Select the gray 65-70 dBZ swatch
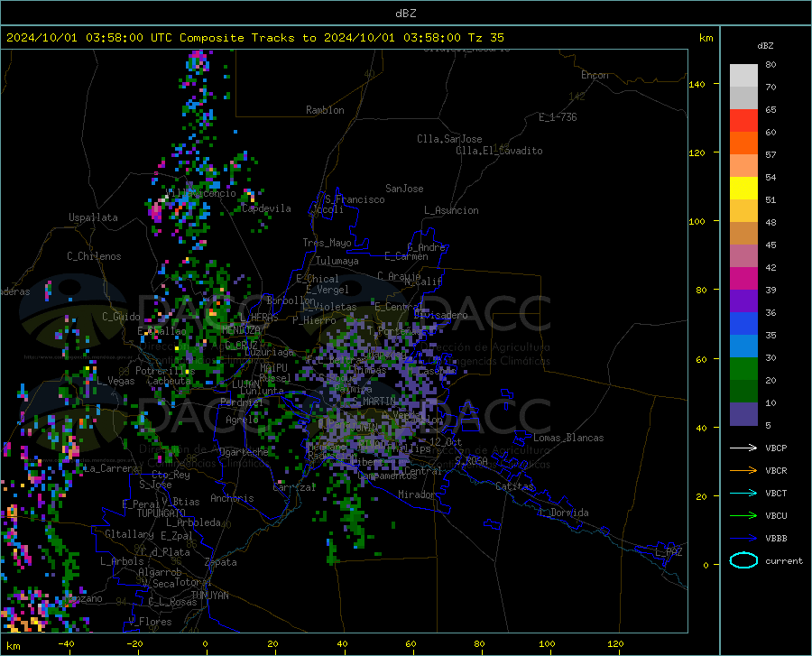 click(x=743, y=97)
